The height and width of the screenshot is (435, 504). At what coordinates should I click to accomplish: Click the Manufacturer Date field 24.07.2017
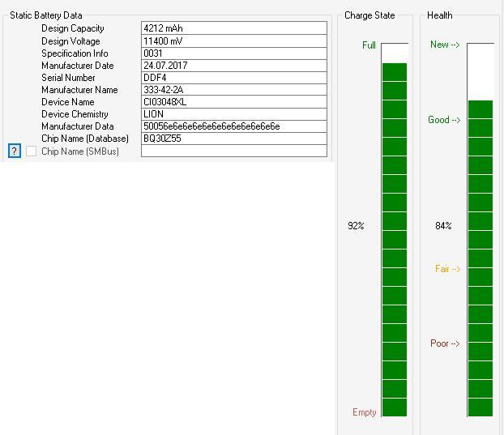234,66
